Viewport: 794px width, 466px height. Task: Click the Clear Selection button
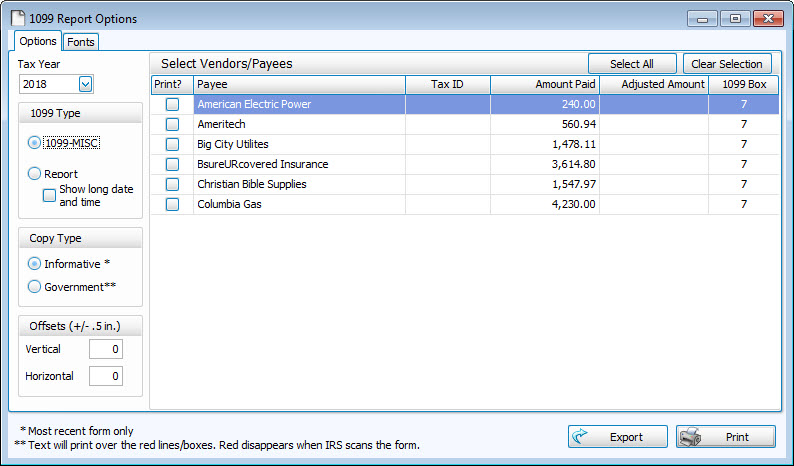(x=728, y=64)
